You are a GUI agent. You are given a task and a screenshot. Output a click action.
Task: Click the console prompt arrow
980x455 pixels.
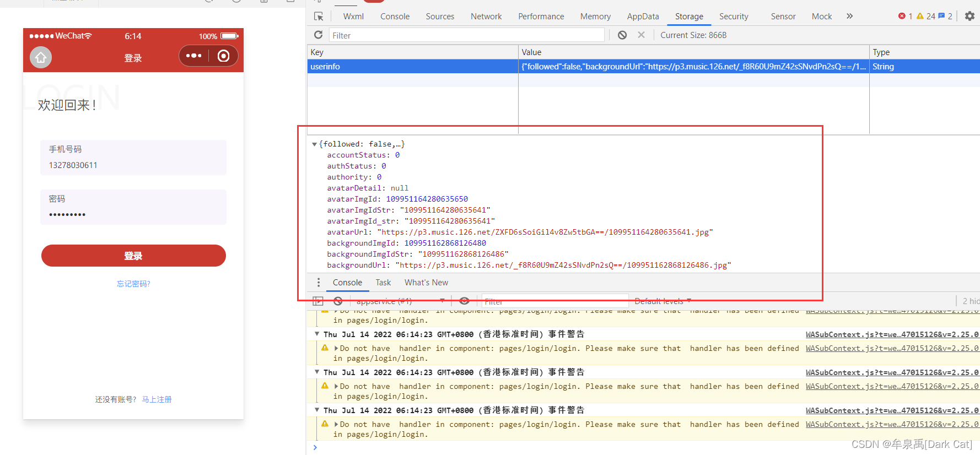click(315, 447)
